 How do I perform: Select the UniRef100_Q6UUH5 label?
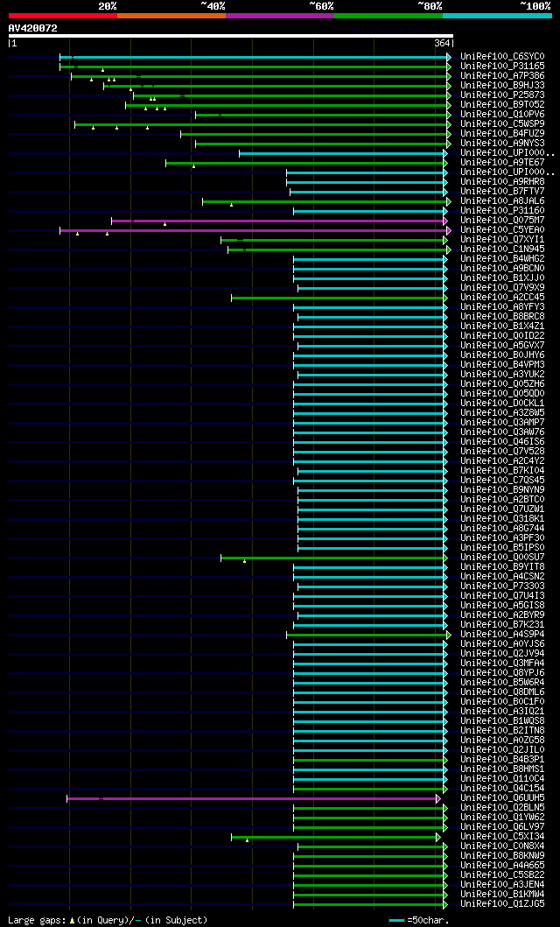point(503,798)
